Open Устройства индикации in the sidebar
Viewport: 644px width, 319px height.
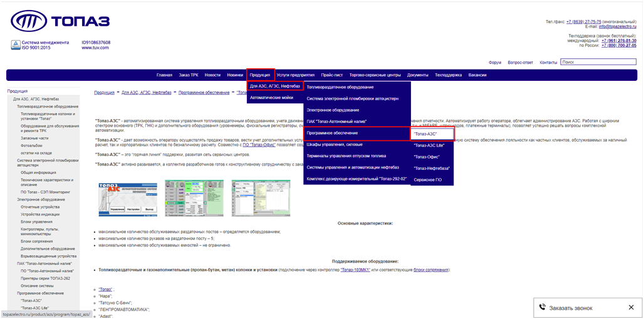pos(40,214)
